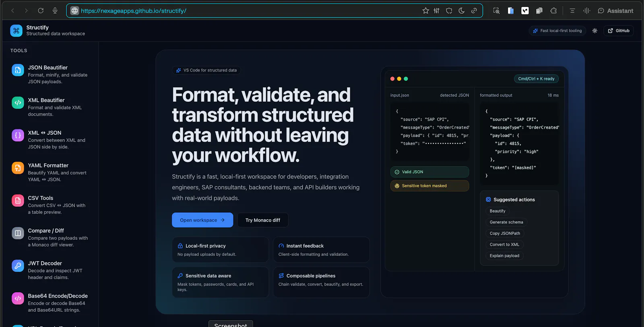Open the Assistant panel
644x327 pixels.
point(615,11)
